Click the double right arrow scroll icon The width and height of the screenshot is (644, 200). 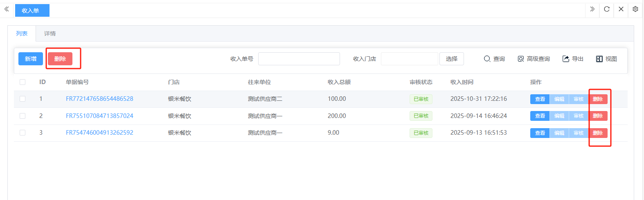[592, 9]
